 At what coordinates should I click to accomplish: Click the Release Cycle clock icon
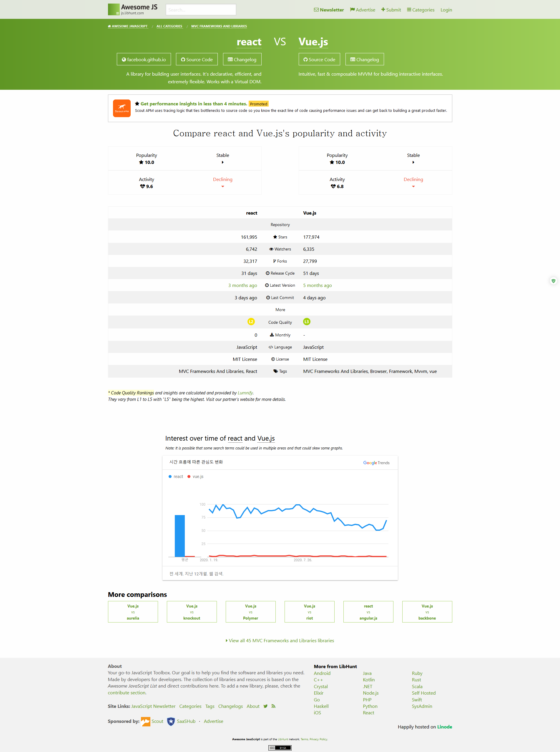point(268,273)
